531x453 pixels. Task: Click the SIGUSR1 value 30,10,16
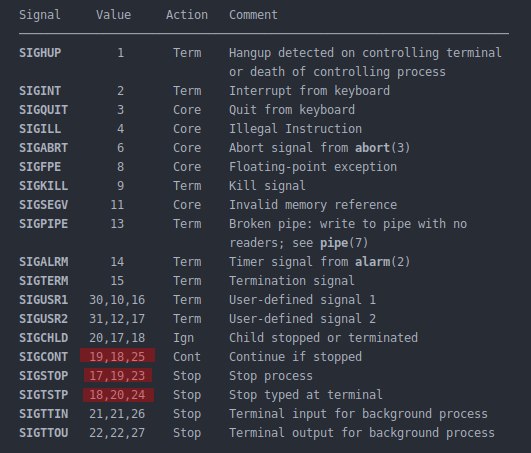(x=117, y=300)
